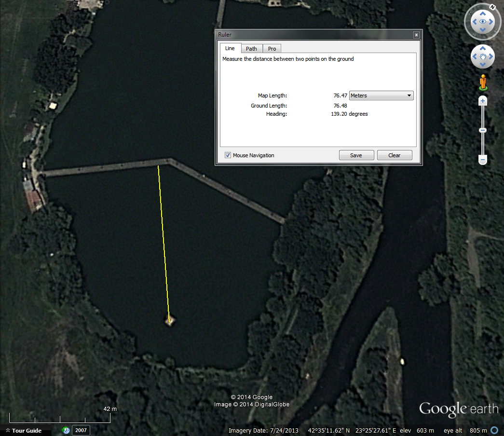Click the look right arrow on compass
Viewport: 504px width, 436px height.
pyautogui.click(x=491, y=22)
